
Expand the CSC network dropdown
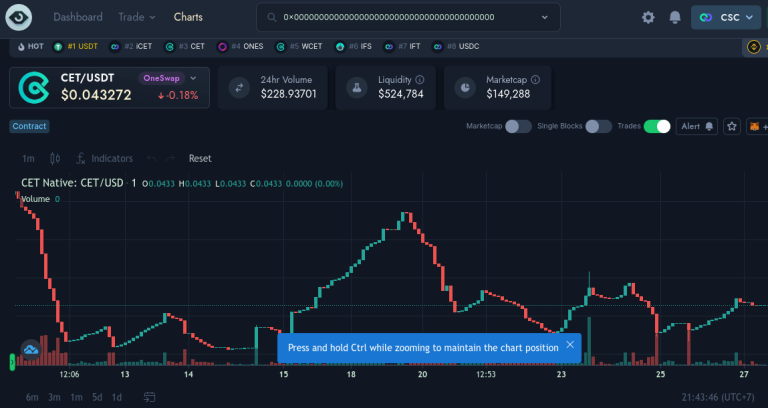pos(727,18)
